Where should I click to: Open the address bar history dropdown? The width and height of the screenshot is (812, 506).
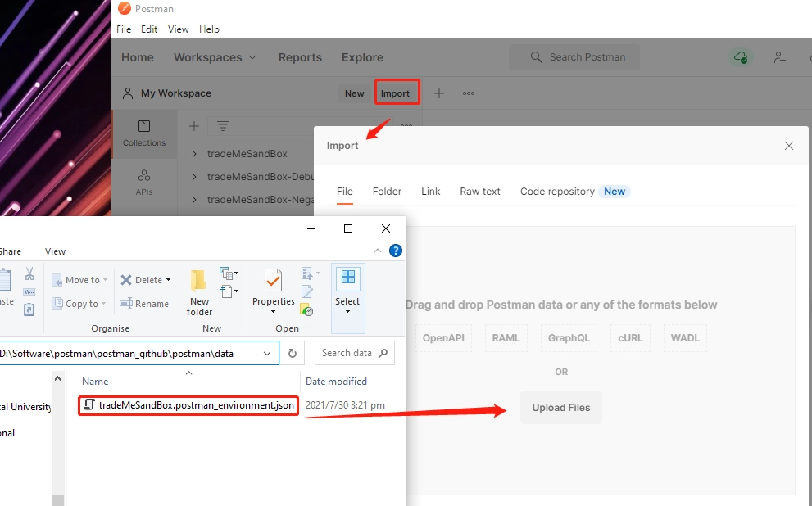coord(267,354)
